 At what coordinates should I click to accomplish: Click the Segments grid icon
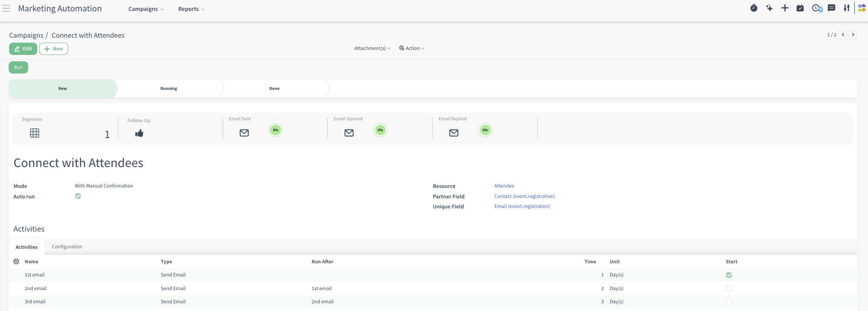pos(35,133)
